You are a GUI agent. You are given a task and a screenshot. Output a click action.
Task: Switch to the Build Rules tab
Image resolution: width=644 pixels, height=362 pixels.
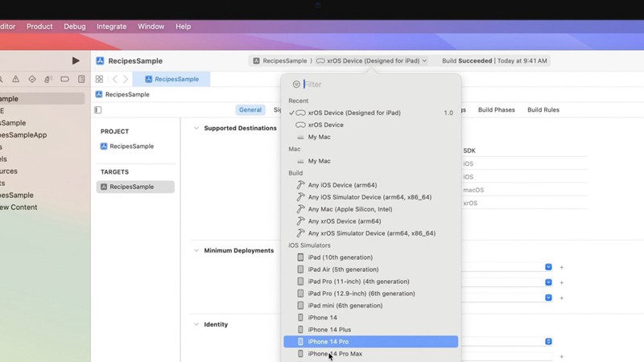[543, 110]
